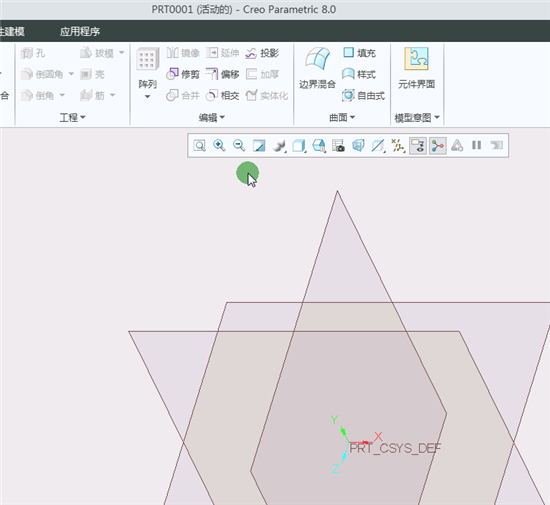Image resolution: width=550 pixels, height=505 pixels.
Task: Click the Project curve tool
Action: pos(262,53)
